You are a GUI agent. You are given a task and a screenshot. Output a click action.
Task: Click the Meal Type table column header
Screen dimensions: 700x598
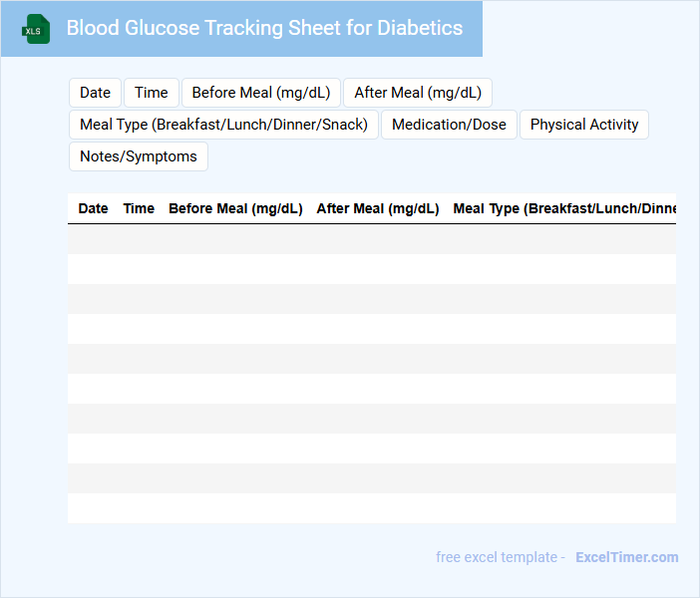click(564, 208)
